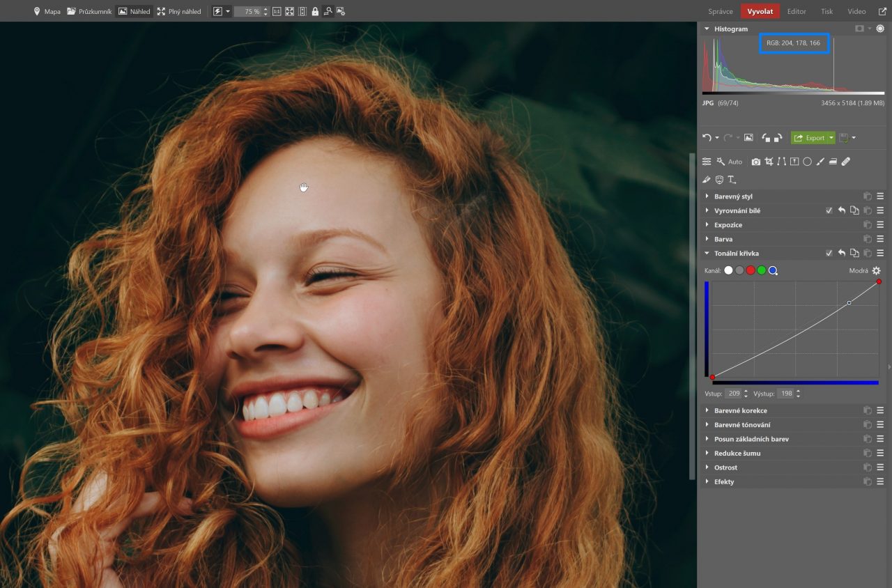Click the lightning quick-preview icon

[x=218, y=11]
